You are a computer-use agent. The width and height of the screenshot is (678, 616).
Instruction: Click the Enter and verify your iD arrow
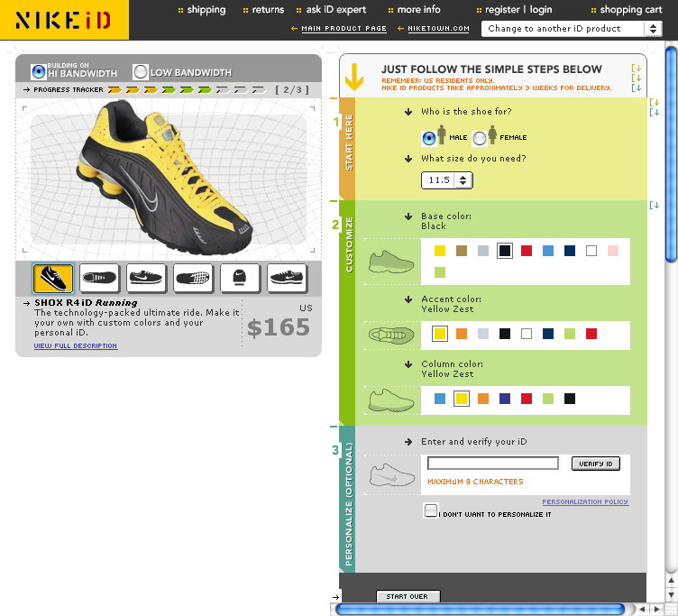(x=408, y=442)
